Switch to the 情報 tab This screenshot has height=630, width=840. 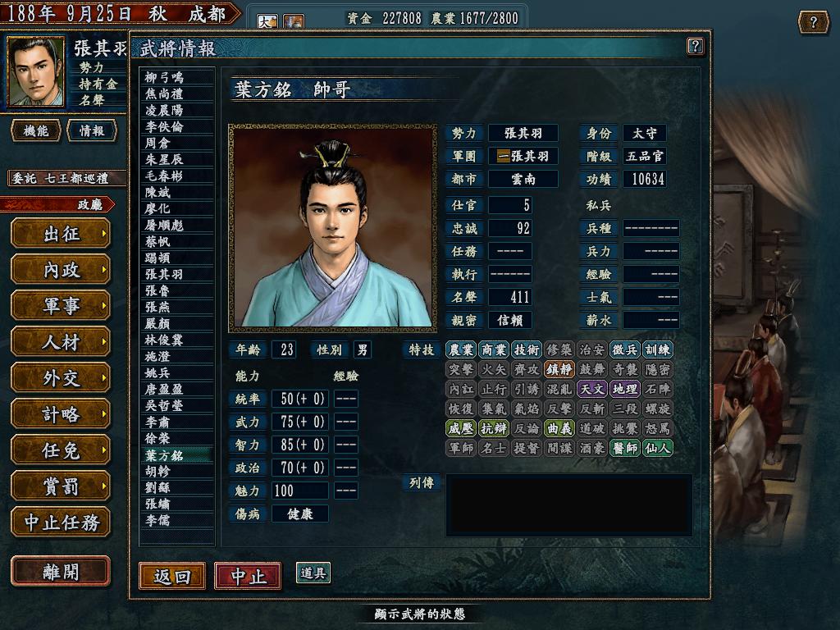tap(92, 130)
